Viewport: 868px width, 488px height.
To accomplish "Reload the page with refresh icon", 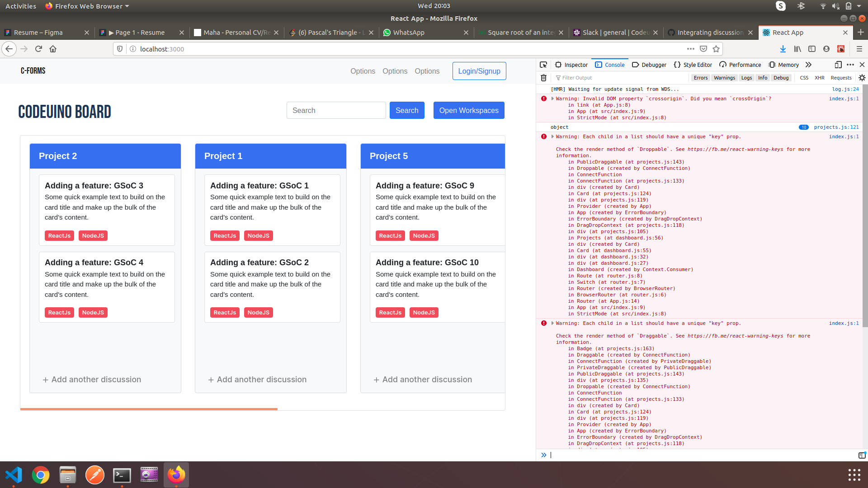I will pyautogui.click(x=38, y=49).
